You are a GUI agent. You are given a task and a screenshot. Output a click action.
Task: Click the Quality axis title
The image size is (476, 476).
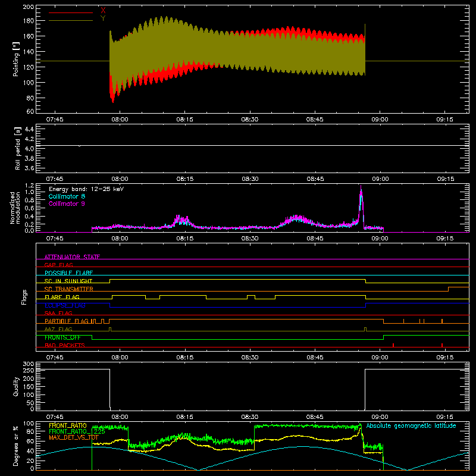(16, 386)
